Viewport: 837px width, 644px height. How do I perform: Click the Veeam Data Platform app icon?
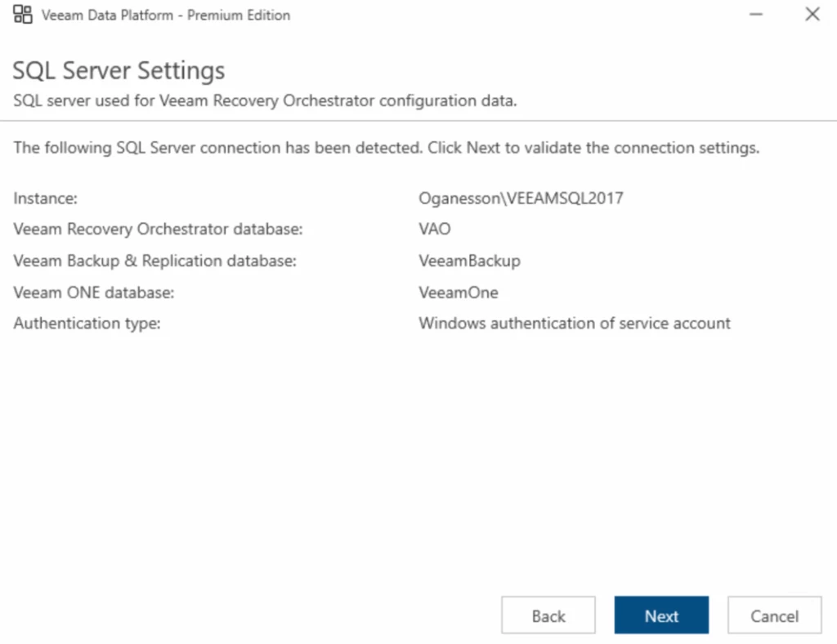[23, 15]
